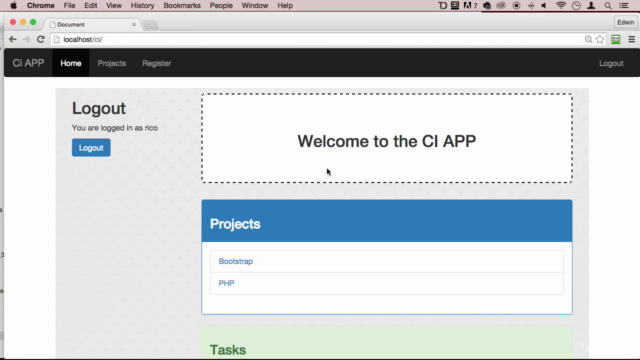The height and width of the screenshot is (360, 640).
Task: Click the zoom magnifier icon in address bar
Action: [588, 39]
